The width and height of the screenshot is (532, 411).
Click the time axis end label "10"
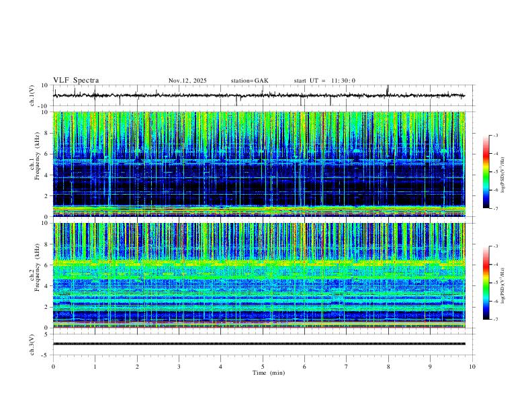coord(472,367)
